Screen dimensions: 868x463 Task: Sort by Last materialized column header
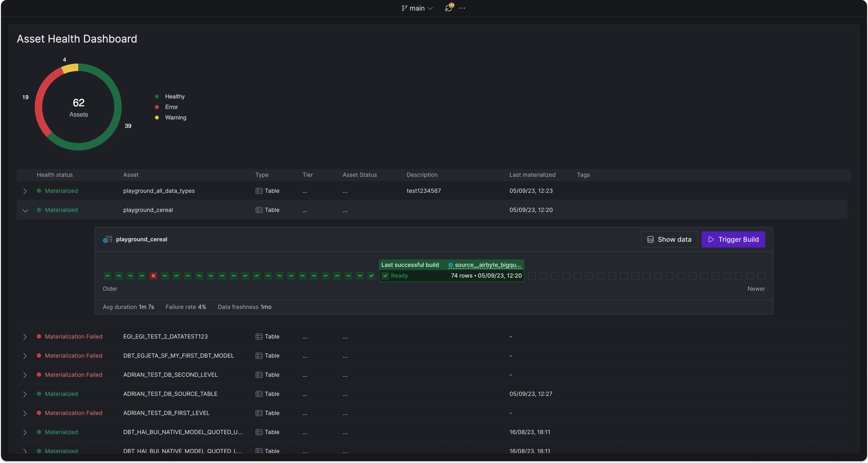[532, 175]
